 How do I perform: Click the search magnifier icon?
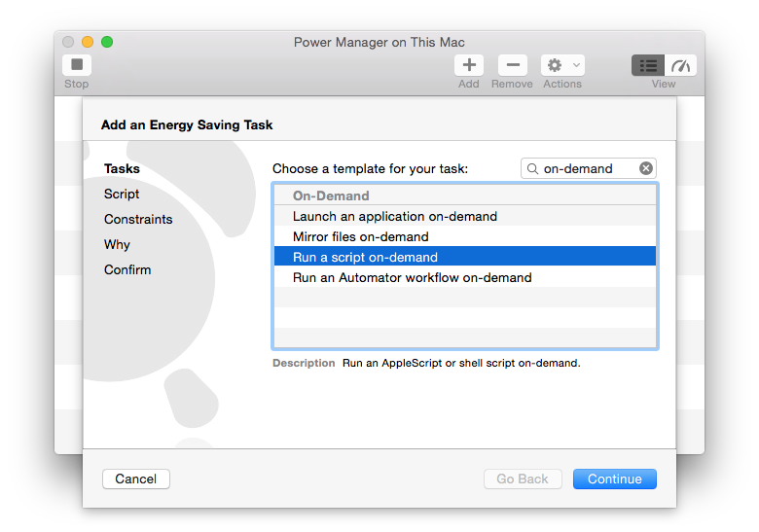532,168
